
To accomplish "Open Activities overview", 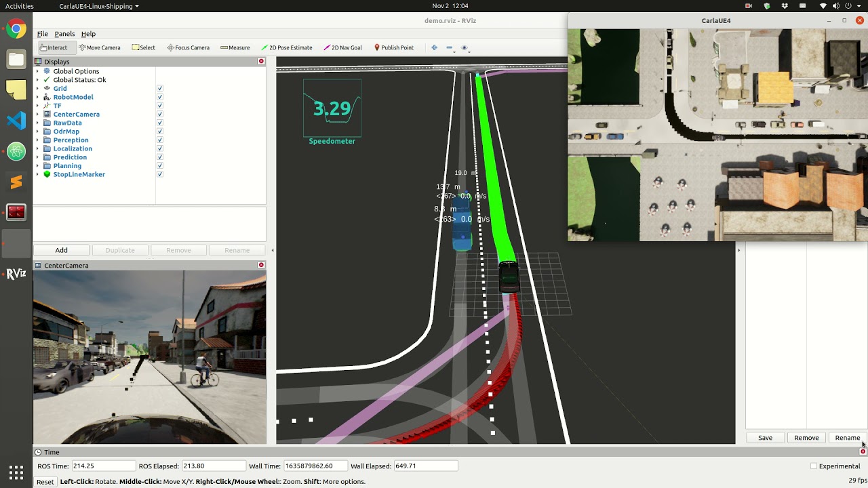I will pyautogui.click(x=19, y=6).
